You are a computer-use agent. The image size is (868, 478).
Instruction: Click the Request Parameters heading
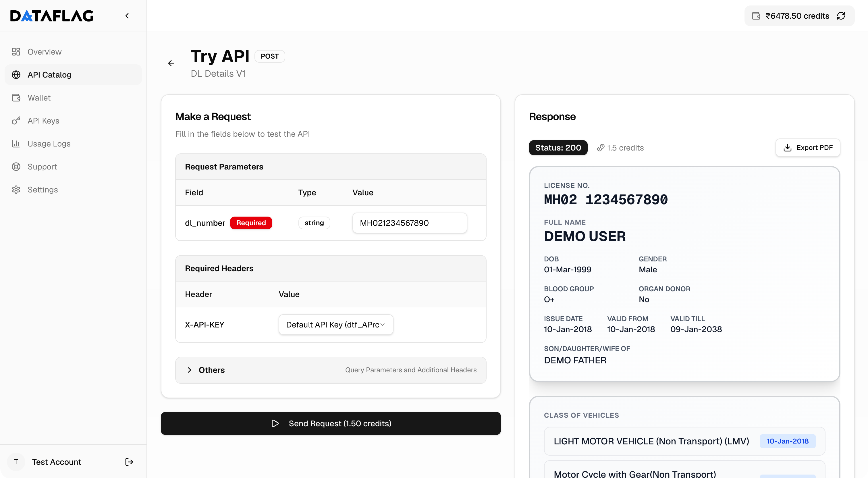224,167
